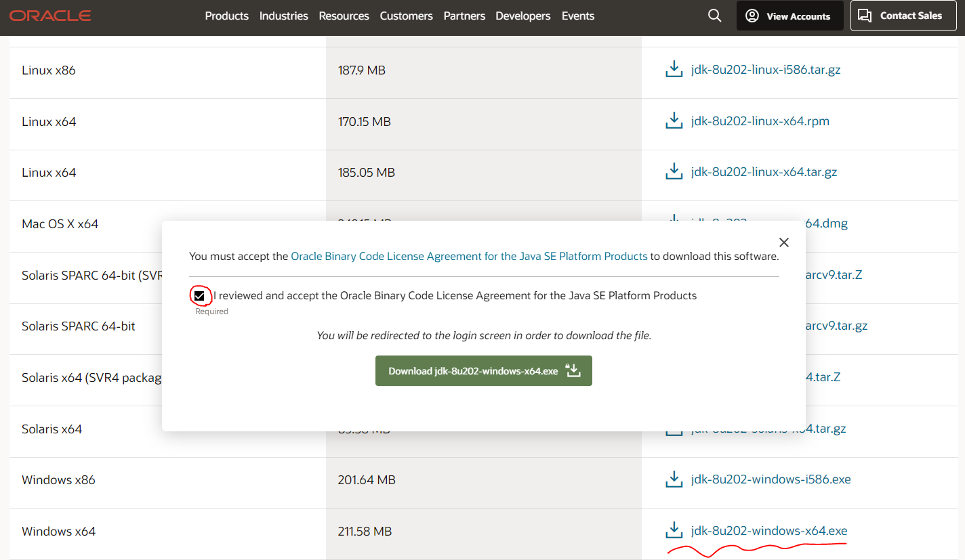Image resolution: width=965 pixels, height=560 pixels.
Task: Open the search magnifier icon
Action: 714,16
